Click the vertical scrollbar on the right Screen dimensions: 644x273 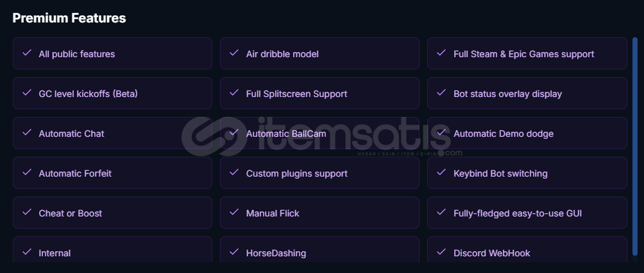tap(635, 150)
